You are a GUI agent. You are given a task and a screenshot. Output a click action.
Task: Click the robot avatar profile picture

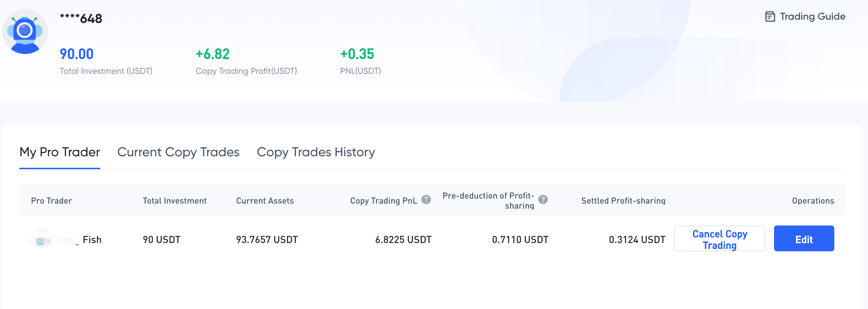point(25,31)
